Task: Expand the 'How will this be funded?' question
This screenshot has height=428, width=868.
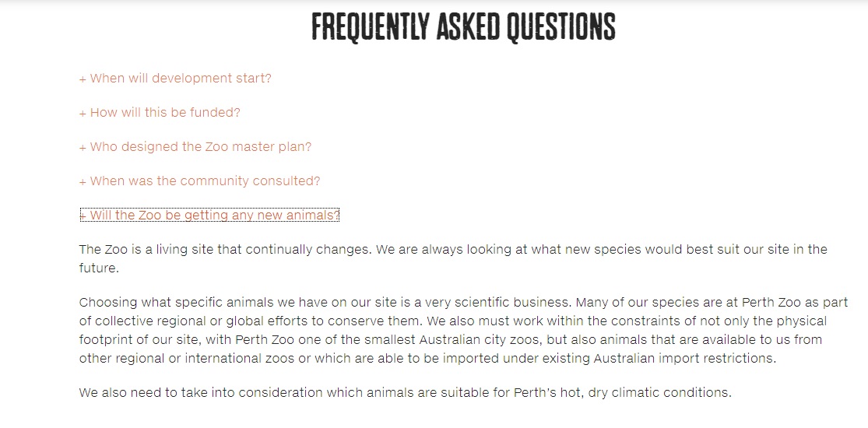Action: click(x=165, y=113)
